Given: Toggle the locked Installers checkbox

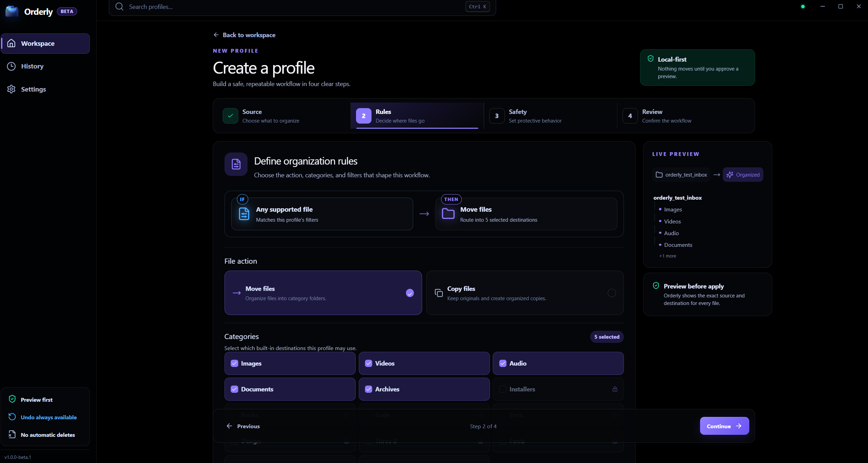Looking at the screenshot, I should (x=503, y=389).
